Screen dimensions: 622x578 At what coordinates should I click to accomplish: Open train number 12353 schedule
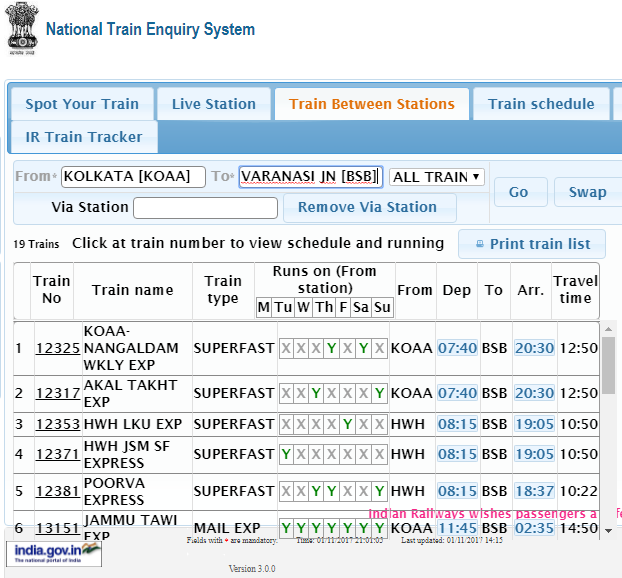[x=58, y=424]
